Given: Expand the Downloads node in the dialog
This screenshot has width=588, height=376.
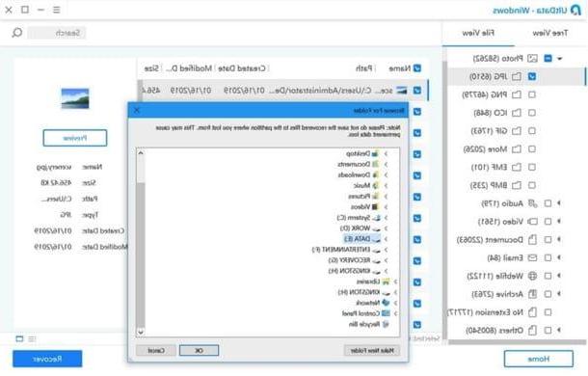Looking at the screenshot, I should [386, 175].
